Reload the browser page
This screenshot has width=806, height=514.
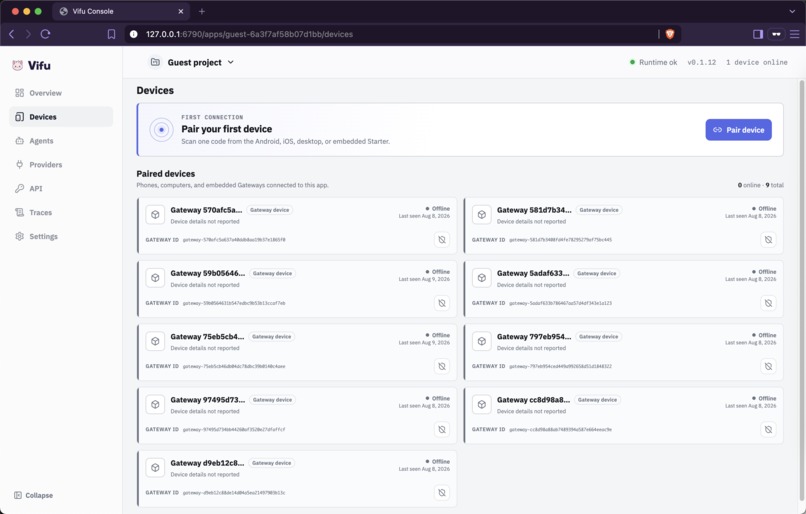(x=45, y=34)
